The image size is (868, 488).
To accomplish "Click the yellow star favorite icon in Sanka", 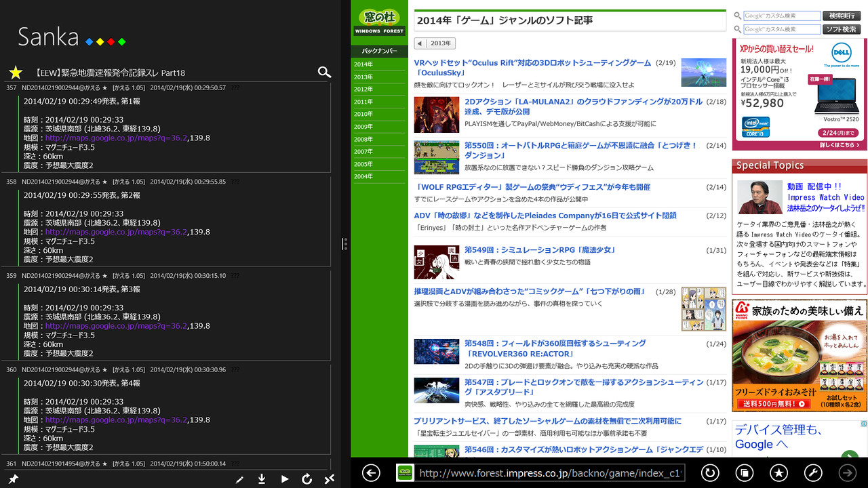I will [16, 73].
